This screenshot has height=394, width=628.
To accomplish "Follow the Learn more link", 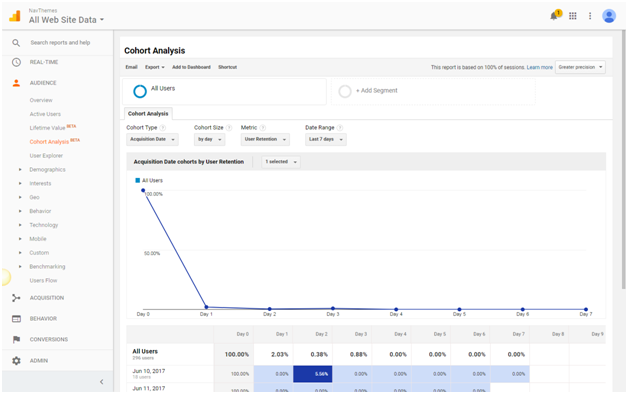I will point(539,67).
